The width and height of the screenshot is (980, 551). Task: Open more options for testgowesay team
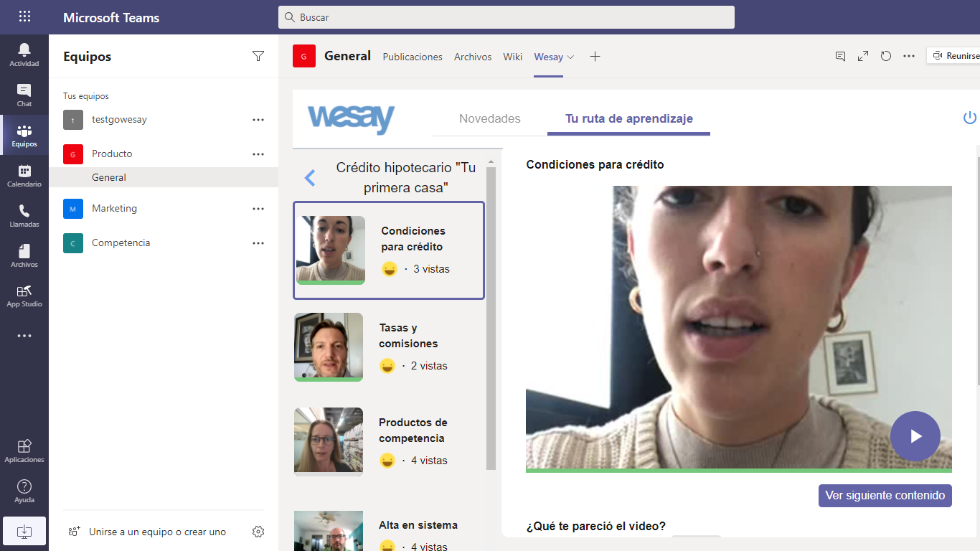(258, 120)
